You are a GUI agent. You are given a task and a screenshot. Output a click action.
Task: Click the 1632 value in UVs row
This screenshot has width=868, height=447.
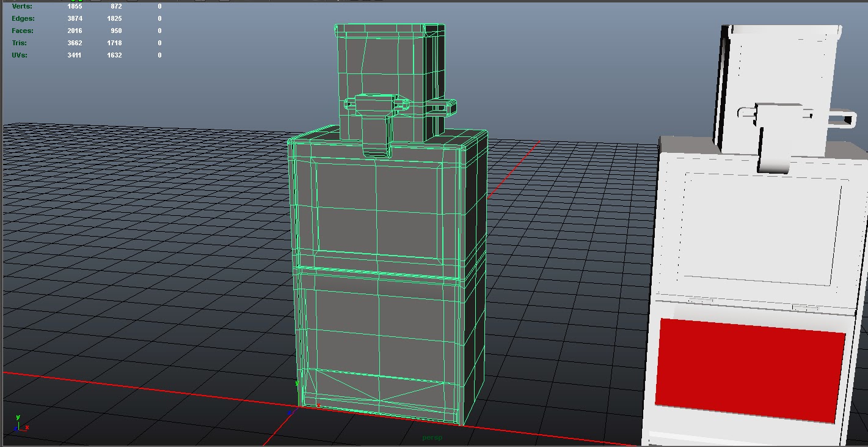point(114,55)
